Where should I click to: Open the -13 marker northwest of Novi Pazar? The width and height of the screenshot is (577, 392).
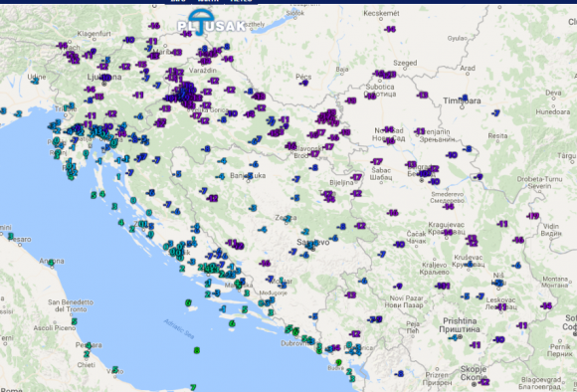coord(350,294)
